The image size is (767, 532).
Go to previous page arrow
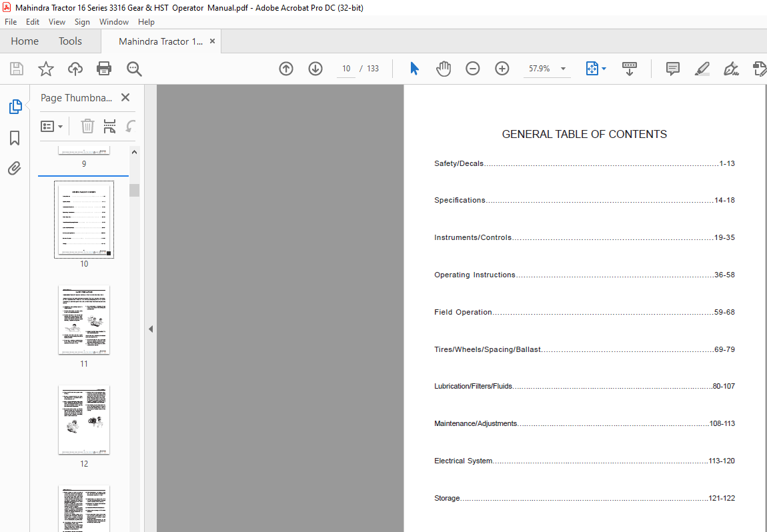[286, 69]
